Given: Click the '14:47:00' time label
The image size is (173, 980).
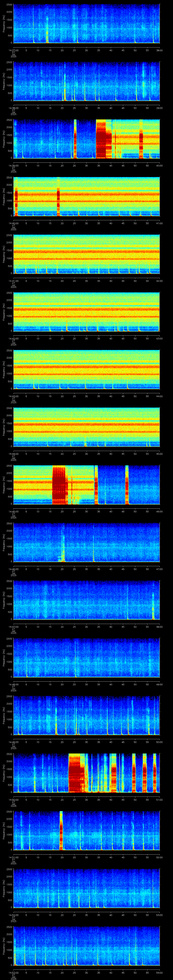Looking at the screenshot, I should coord(13,627).
